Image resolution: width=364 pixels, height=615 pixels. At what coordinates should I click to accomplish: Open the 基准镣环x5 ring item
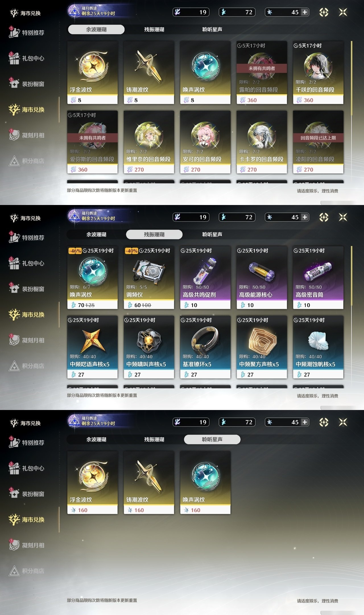205,347
